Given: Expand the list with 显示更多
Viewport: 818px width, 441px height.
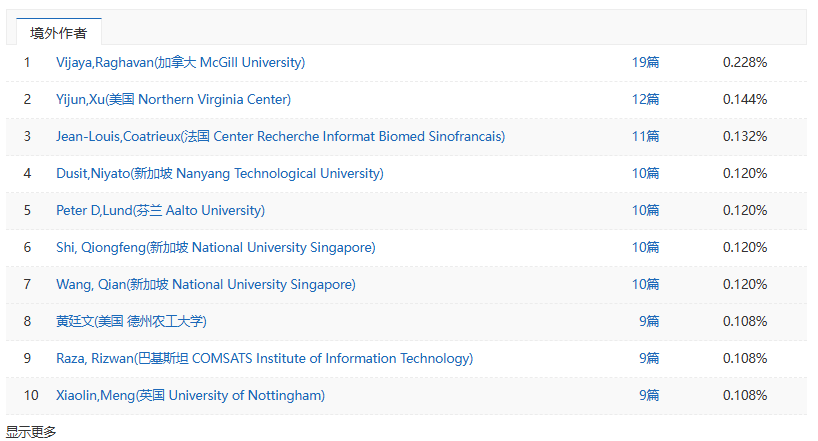Looking at the screenshot, I should [x=31, y=432].
